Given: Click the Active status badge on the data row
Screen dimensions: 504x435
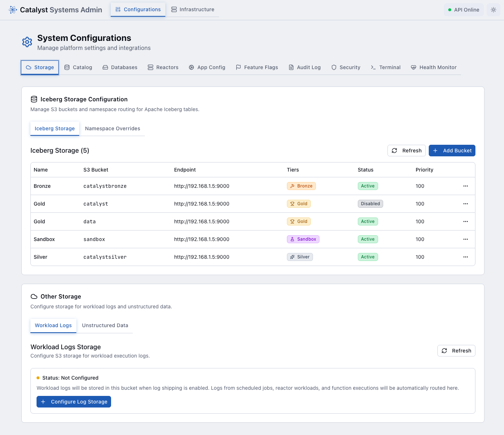Looking at the screenshot, I should (x=368, y=221).
